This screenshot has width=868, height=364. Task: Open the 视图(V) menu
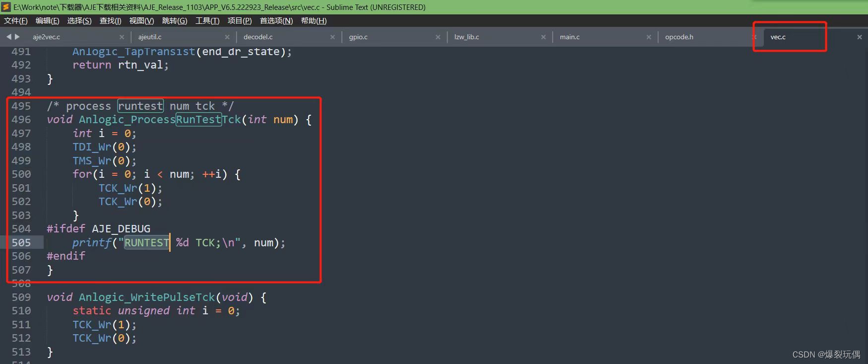click(141, 21)
